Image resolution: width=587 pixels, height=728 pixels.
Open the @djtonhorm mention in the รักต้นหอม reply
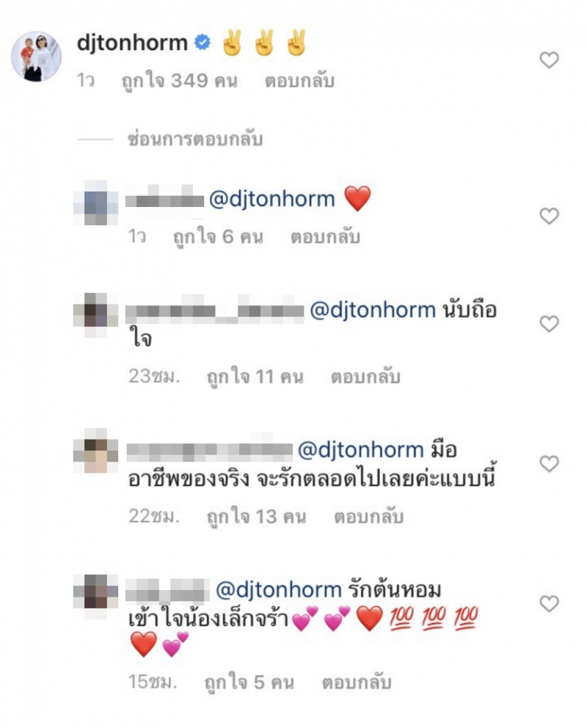279,589
